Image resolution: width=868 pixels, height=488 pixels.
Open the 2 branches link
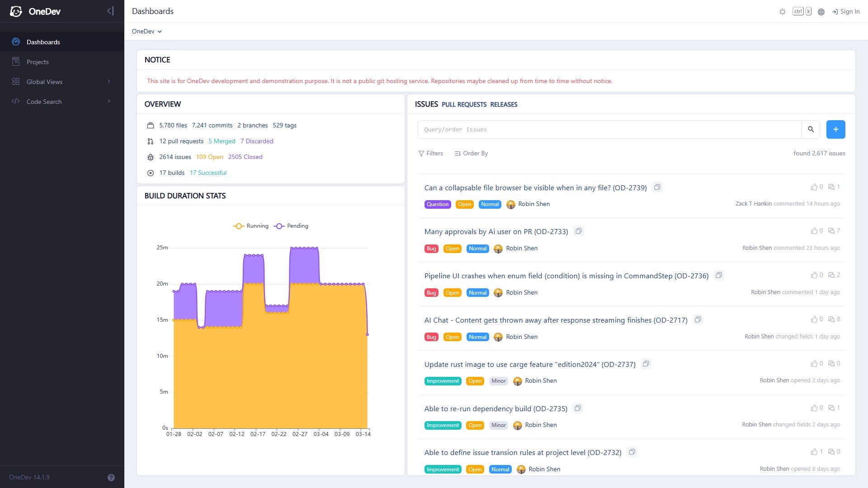pyautogui.click(x=253, y=125)
